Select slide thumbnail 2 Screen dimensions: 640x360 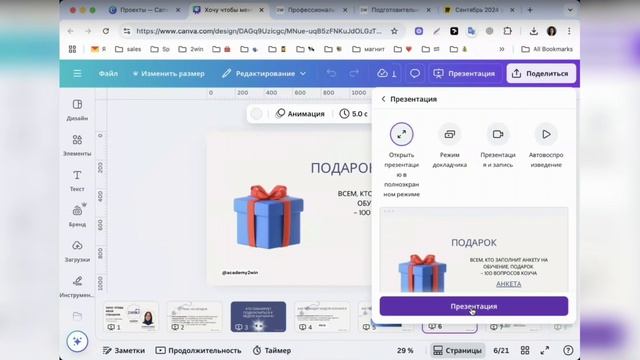coord(195,317)
